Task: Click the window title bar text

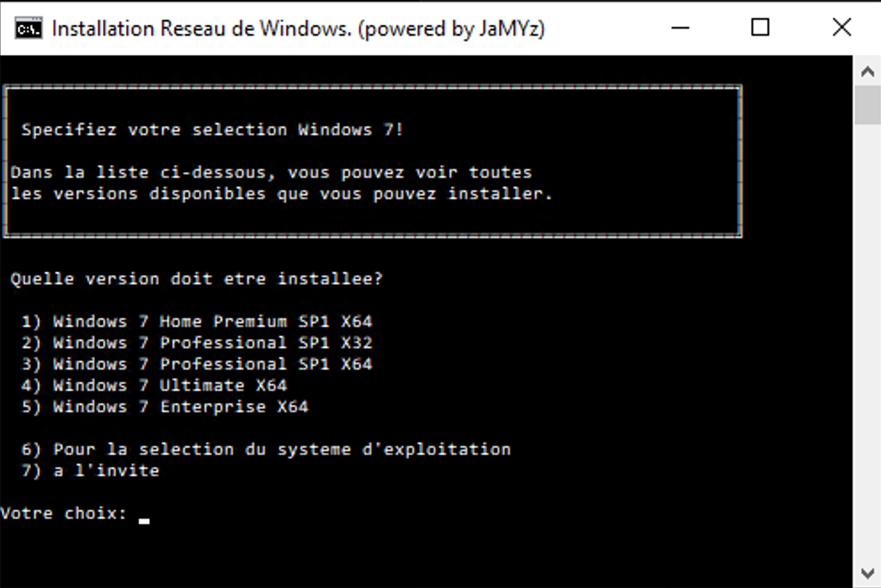Action: pyautogui.click(x=298, y=28)
